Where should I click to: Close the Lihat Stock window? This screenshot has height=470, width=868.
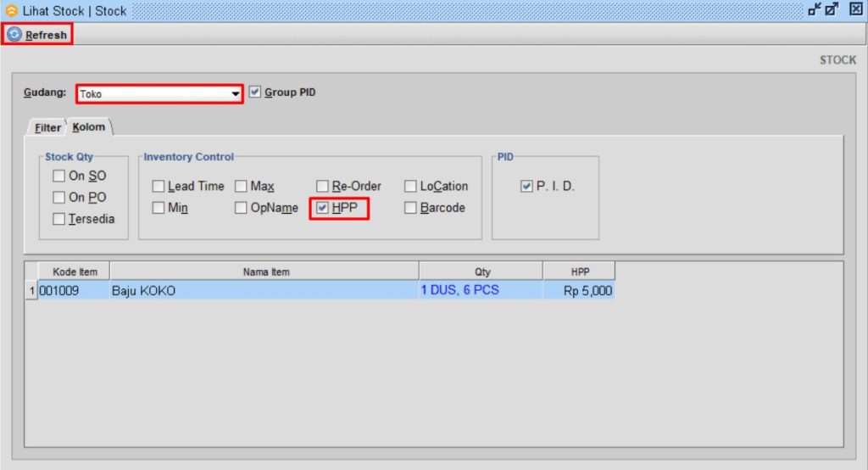(x=855, y=9)
